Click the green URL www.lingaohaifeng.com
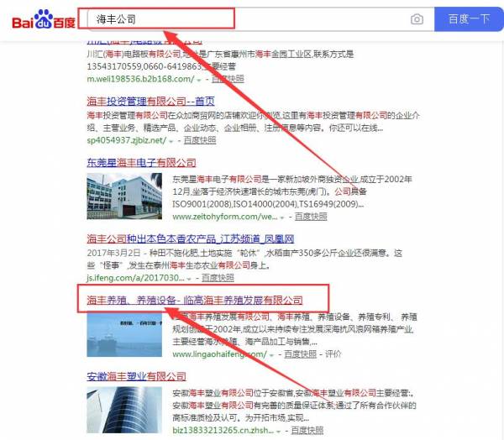The width and height of the screenshot is (504, 440). 219,354
